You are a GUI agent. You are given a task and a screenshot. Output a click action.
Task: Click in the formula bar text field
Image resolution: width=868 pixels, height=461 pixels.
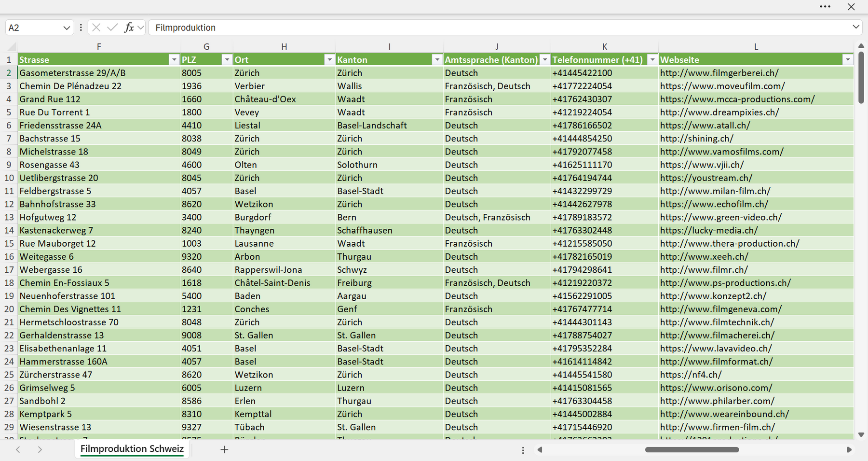tap(499, 28)
